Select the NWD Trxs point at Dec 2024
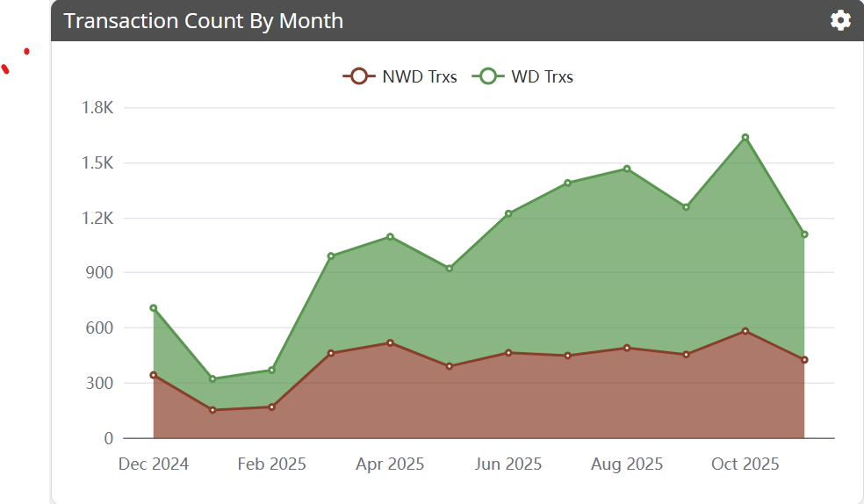The image size is (864, 504). click(x=153, y=375)
